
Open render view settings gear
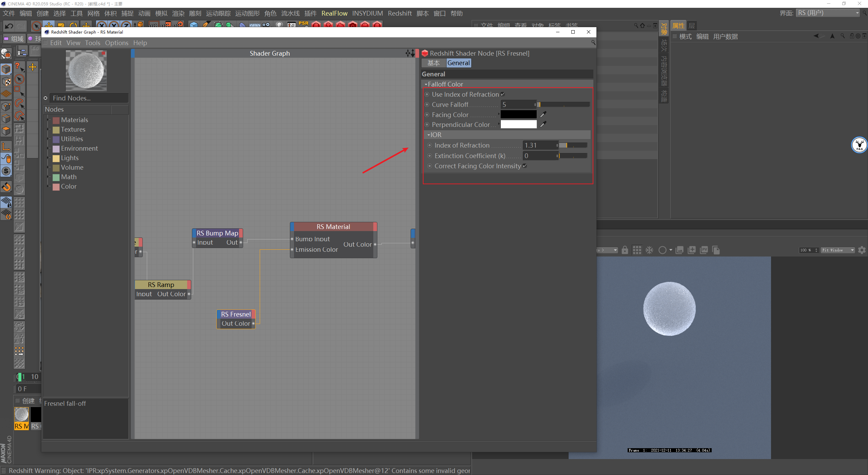862,250
